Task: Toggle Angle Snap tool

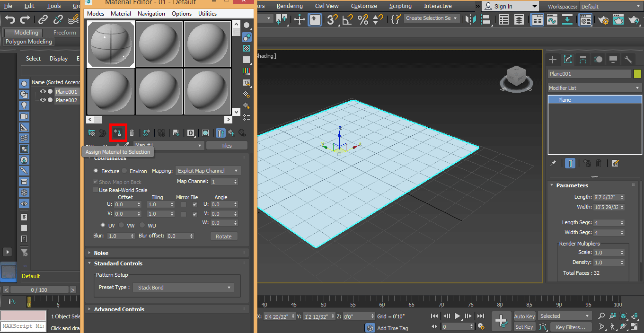Action: pos(348,19)
